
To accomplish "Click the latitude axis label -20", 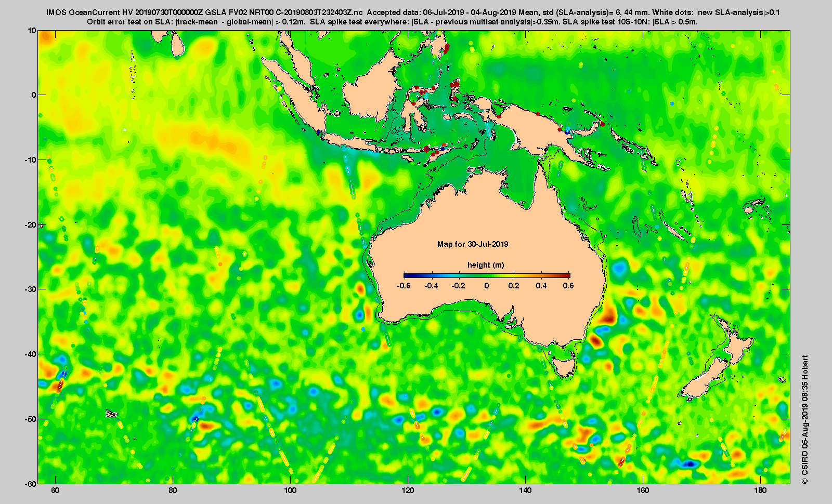I will [31, 225].
